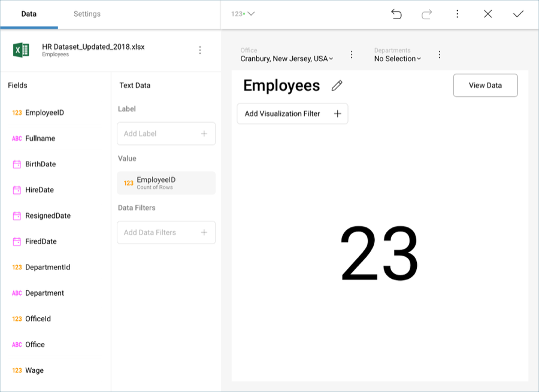The width and height of the screenshot is (539, 392).
Task: Click Add Visualization Filter button
Action: (x=292, y=114)
